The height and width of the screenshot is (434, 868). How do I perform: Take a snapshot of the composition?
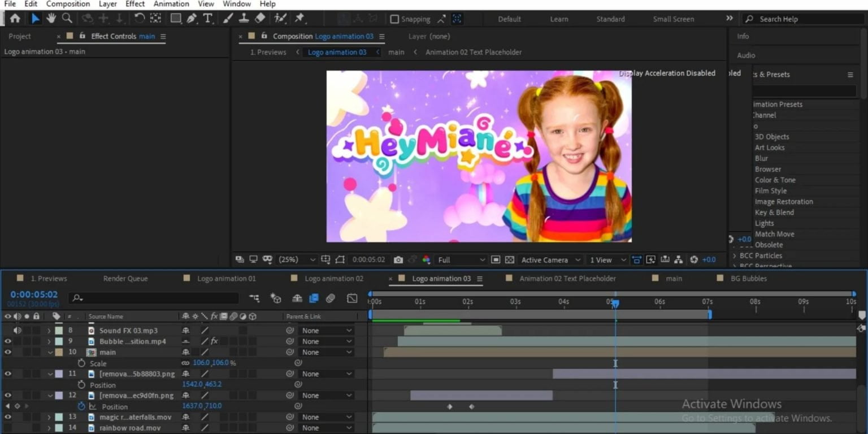pyautogui.click(x=398, y=260)
